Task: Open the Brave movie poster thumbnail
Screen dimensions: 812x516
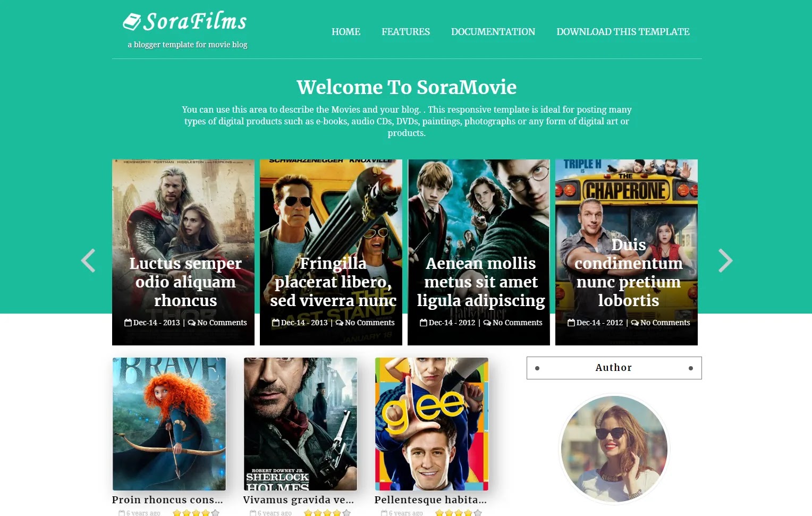Action: click(x=169, y=424)
